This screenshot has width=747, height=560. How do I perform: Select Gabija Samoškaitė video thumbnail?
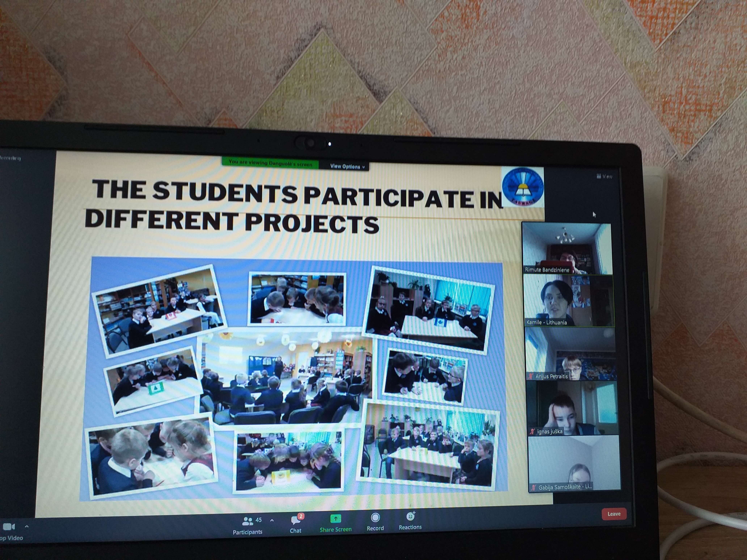[574, 463]
